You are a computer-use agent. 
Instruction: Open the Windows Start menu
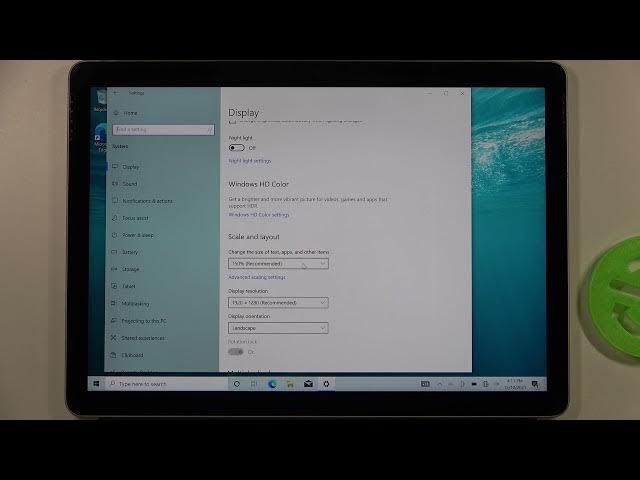tap(96, 384)
